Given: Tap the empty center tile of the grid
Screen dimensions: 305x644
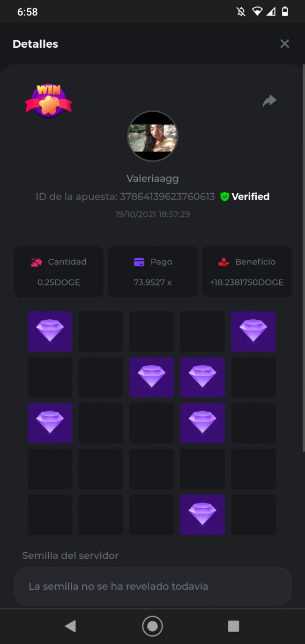Looking at the screenshot, I should [x=152, y=423].
